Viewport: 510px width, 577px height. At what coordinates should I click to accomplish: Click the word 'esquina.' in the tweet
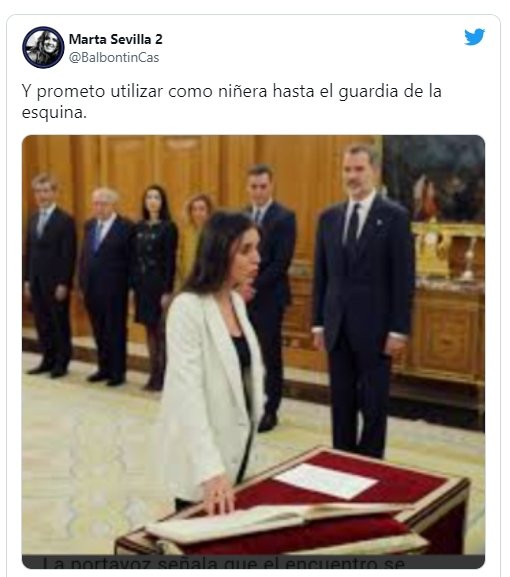coord(54,113)
